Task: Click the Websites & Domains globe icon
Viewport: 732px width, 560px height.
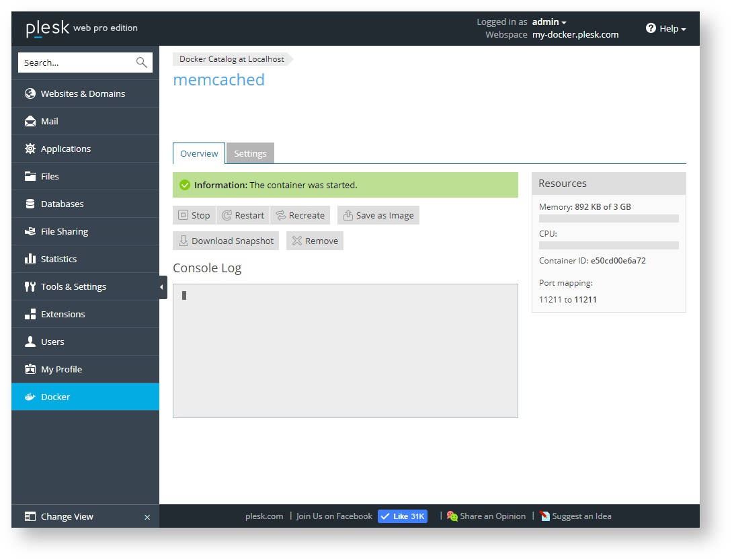Action: pyautogui.click(x=30, y=93)
